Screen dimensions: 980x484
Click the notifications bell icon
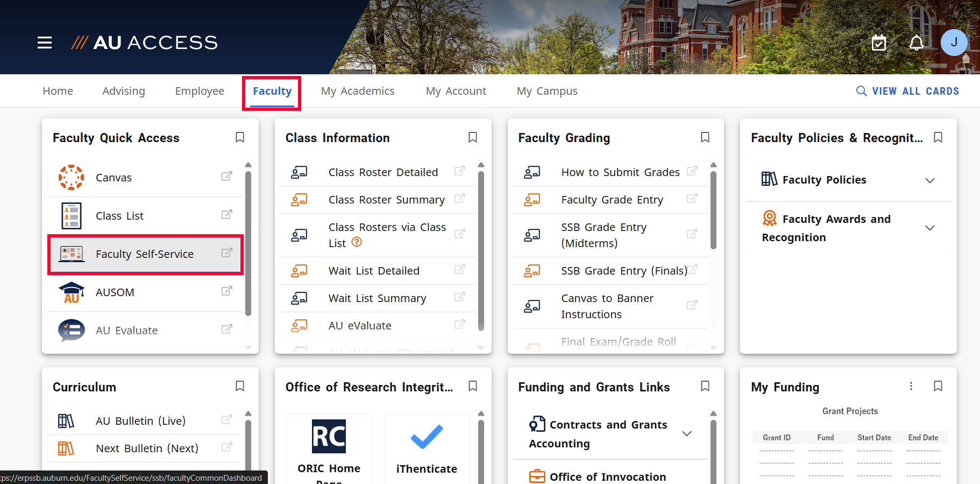coord(917,43)
